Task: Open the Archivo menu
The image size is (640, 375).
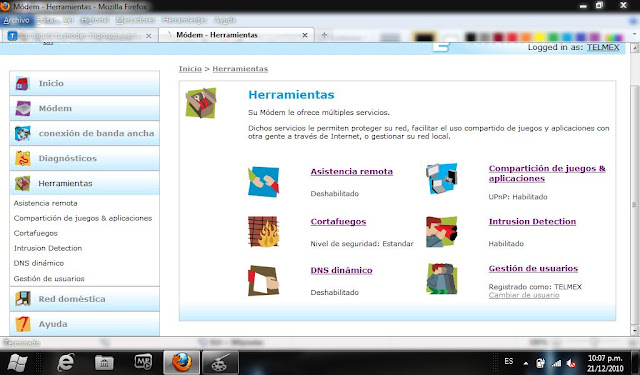Action: pos(16,20)
